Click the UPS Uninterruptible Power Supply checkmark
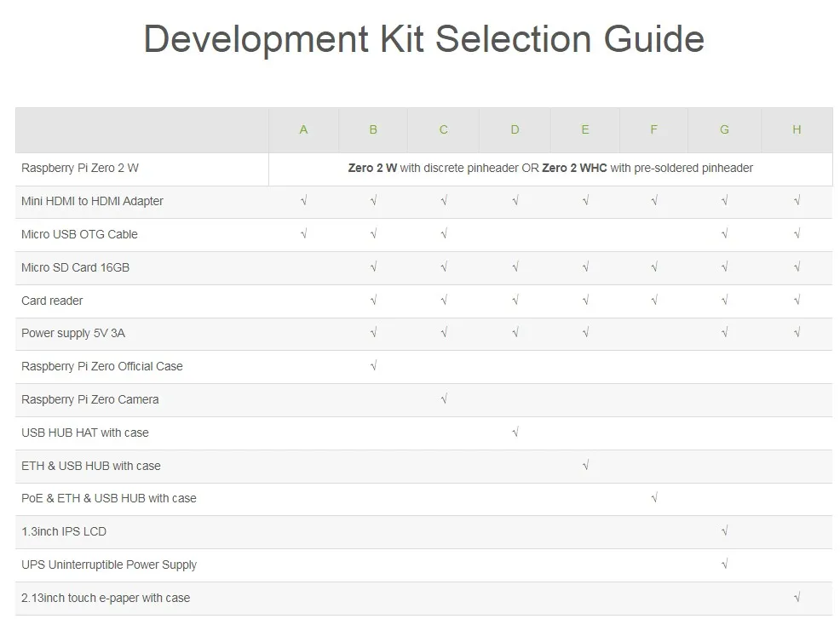840x619 pixels. pos(724,564)
